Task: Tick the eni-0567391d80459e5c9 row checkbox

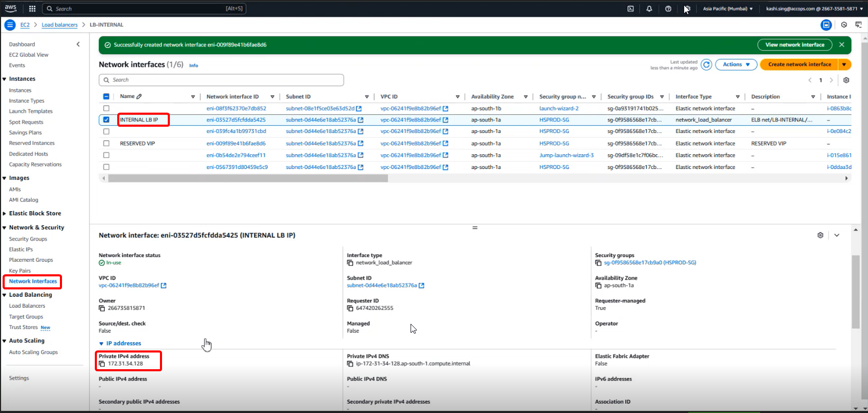Action: pos(106,167)
